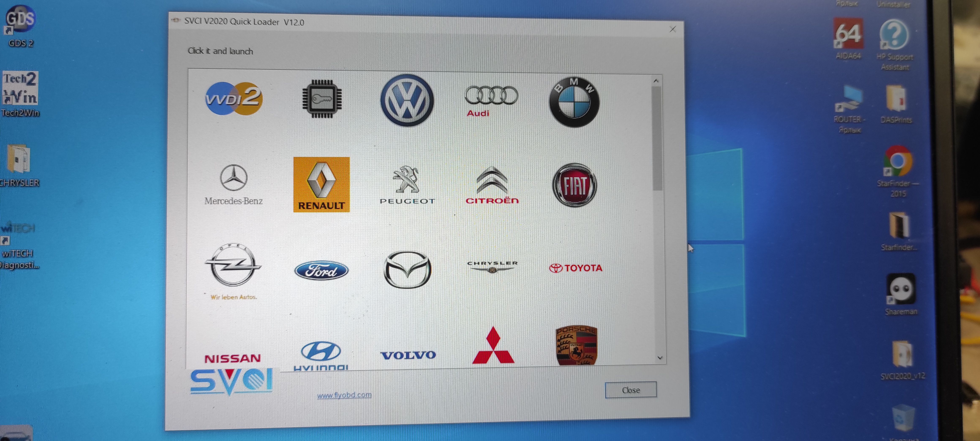Open the key chip programming icon
This screenshot has height=441, width=980.
pyautogui.click(x=322, y=99)
